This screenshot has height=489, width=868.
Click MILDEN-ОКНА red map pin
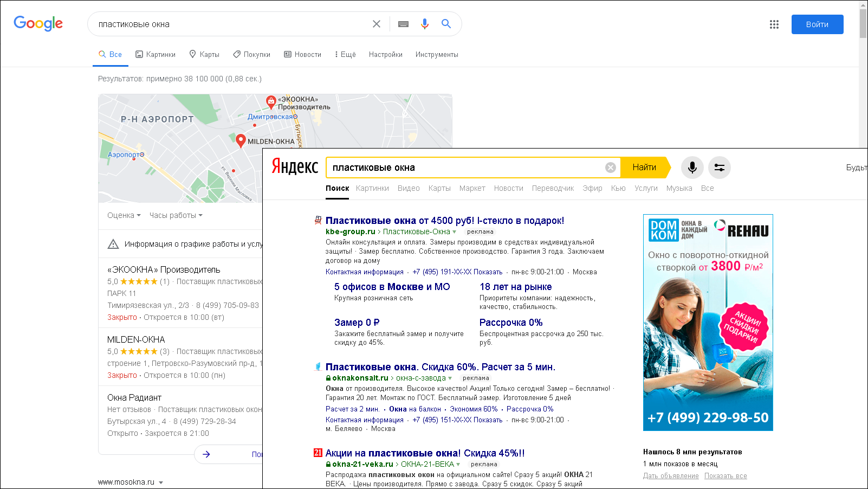[x=241, y=141]
